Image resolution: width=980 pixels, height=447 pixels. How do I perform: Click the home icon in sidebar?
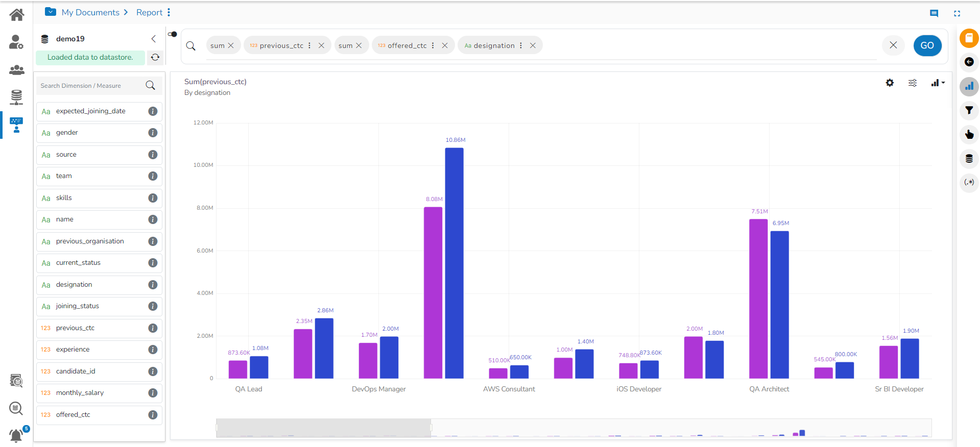17,15
